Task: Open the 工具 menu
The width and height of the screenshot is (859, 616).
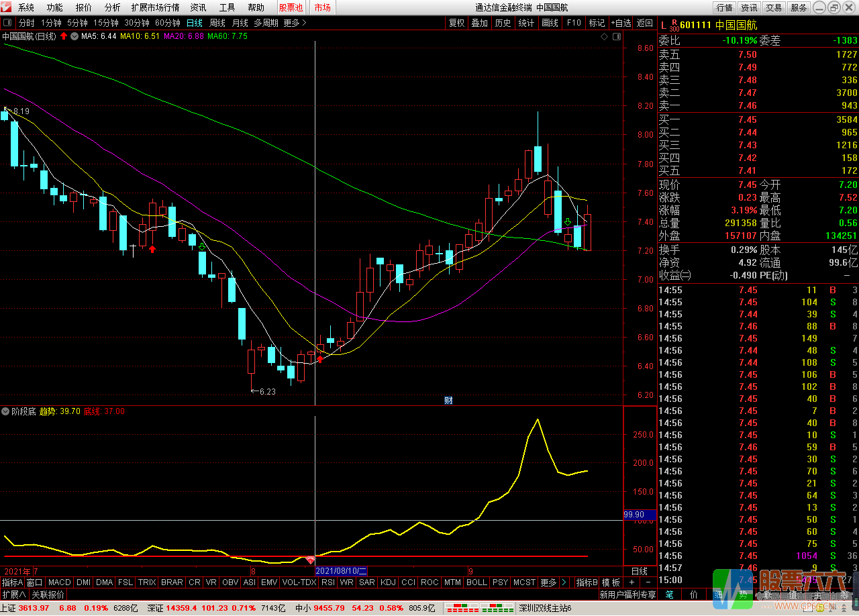Action: 228,7
